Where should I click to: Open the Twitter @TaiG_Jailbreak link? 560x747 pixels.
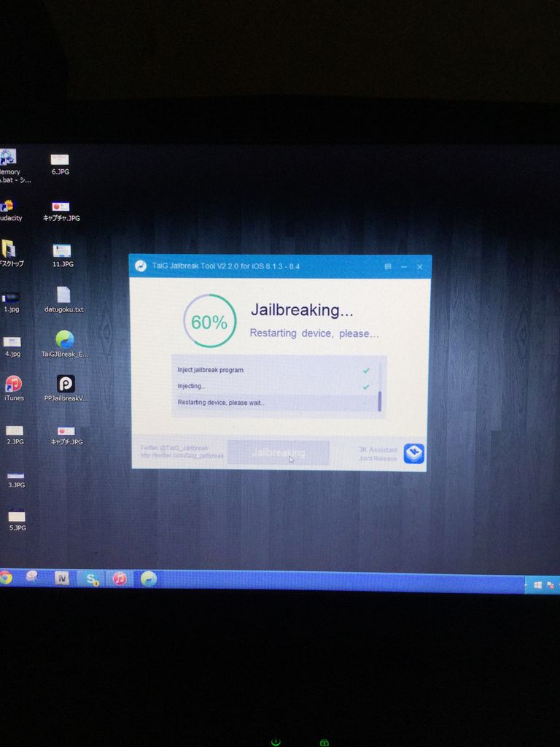174,448
